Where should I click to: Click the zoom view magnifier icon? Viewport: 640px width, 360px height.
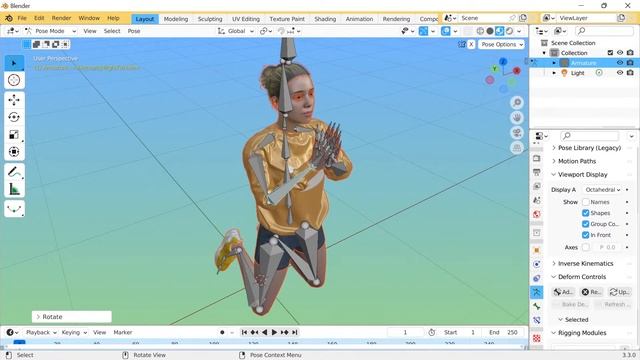(x=517, y=102)
